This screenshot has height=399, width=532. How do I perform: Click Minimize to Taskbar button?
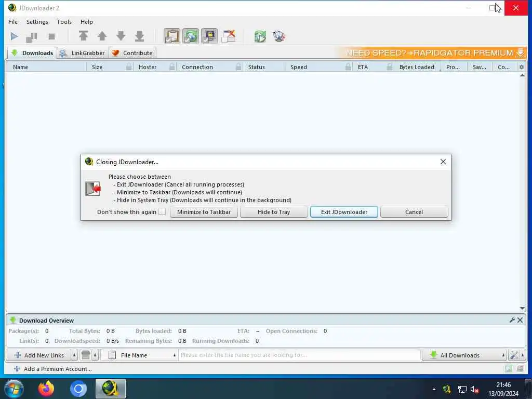204,212
